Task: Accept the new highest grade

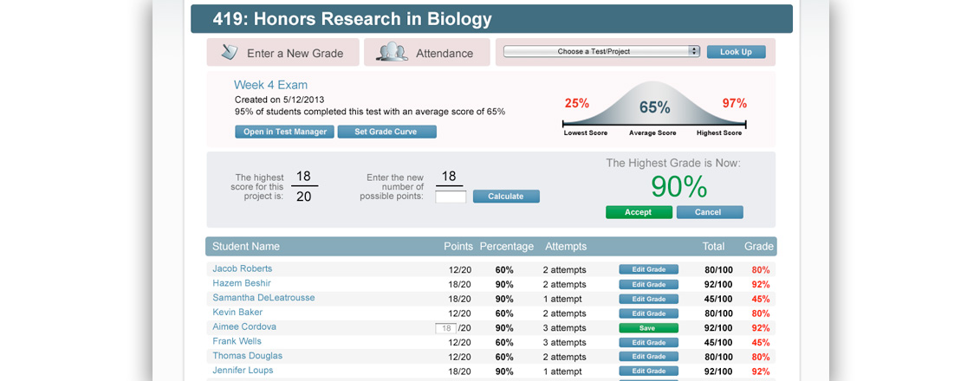Action: point(638,212)
